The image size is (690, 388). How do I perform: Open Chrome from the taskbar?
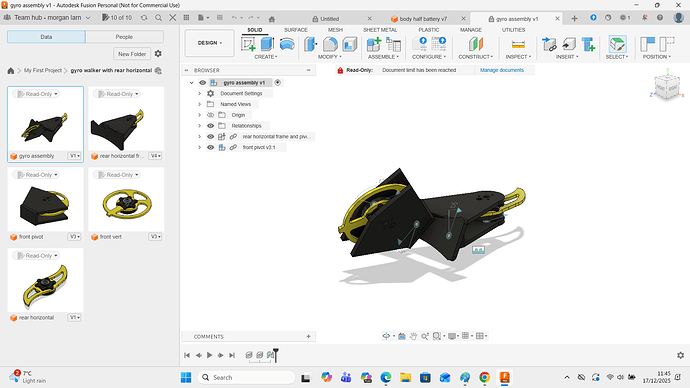tap(484, 377)
